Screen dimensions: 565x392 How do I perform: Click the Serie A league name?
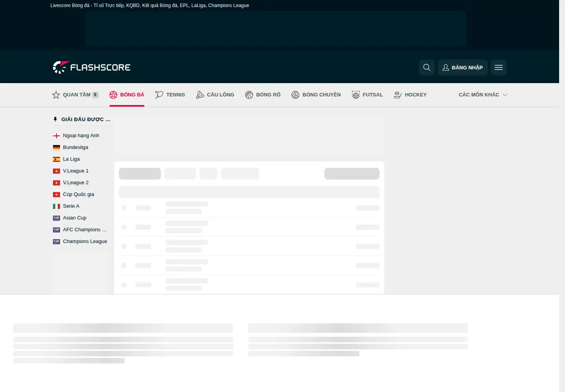(71, 206)
